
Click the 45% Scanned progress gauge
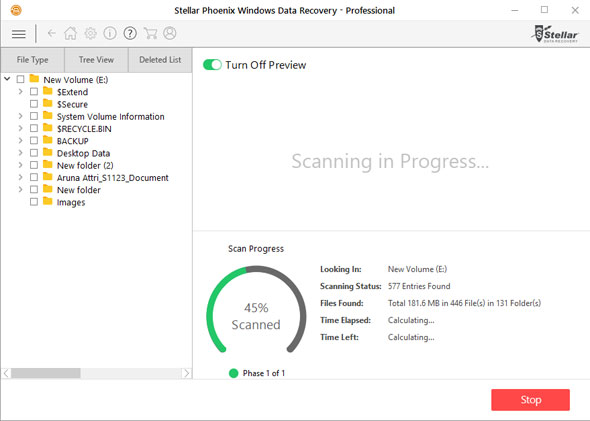tap(256, 309)
